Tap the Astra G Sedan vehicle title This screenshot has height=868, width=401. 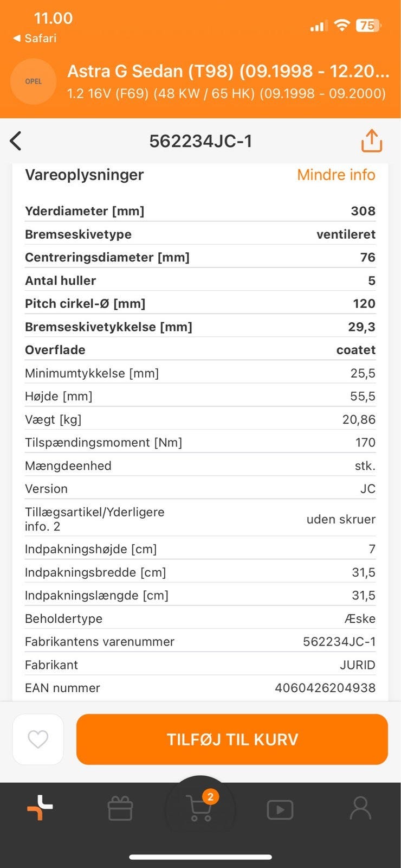click(x=228, y=71)
